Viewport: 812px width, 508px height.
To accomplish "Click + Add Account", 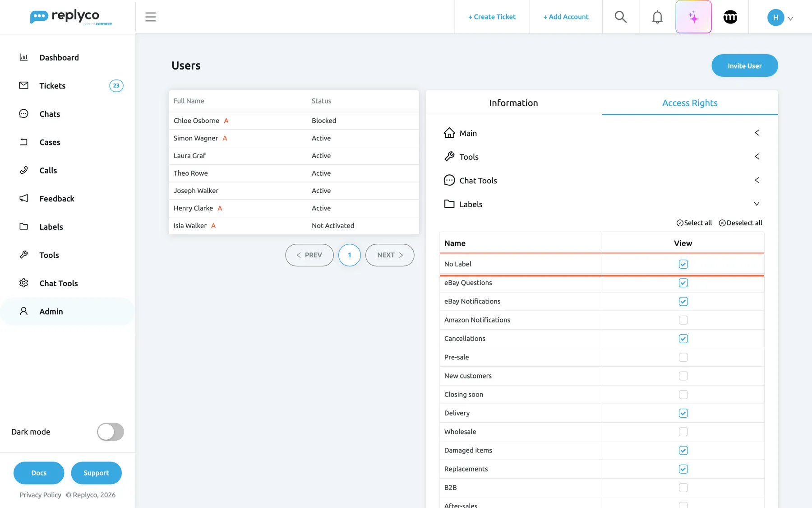I will (x=566, y=17).
